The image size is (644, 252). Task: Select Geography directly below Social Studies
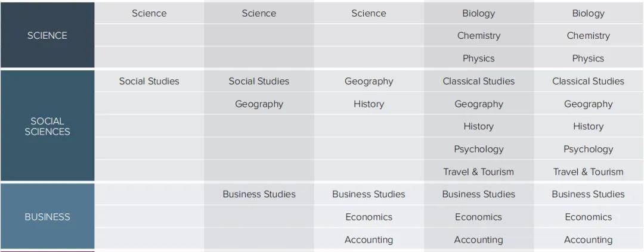point(259,104)
